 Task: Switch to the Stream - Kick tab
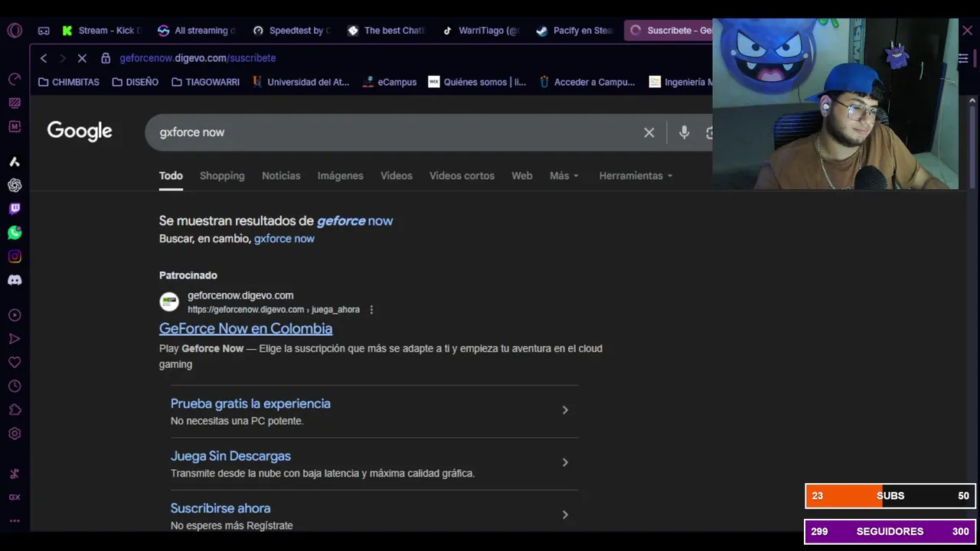(102, 31)
